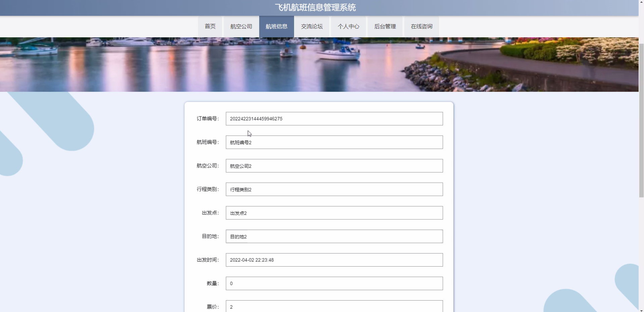Select the 航班信息 navigation tab

(276, 27)
